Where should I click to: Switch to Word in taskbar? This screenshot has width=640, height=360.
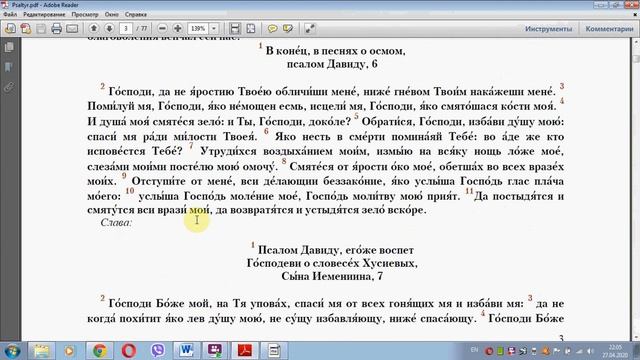tap(187, 351)
